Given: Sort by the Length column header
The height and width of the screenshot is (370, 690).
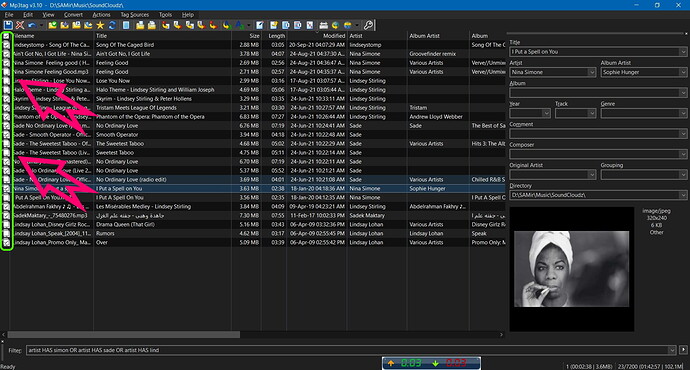Looking at the screenshot, I should click(274, 36).
